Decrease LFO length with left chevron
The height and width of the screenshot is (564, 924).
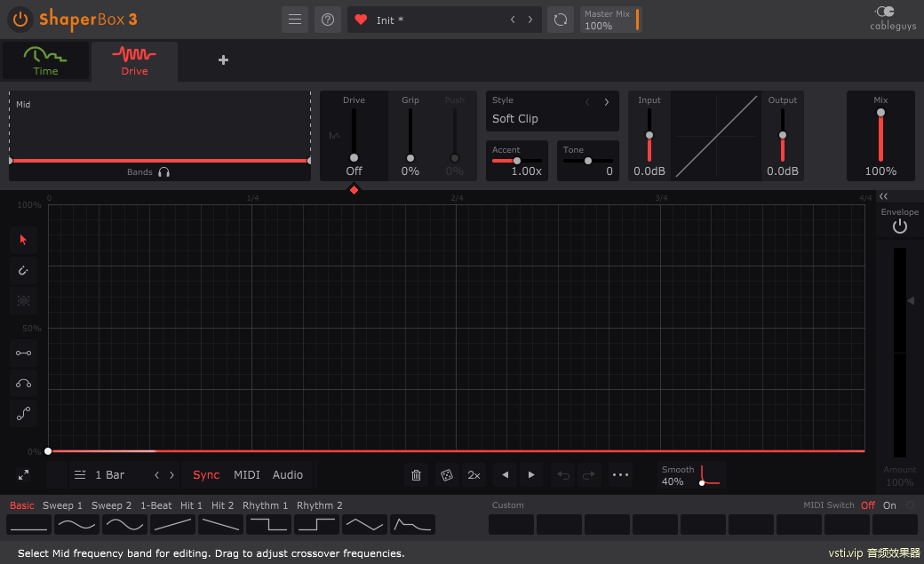click(156, 475)
